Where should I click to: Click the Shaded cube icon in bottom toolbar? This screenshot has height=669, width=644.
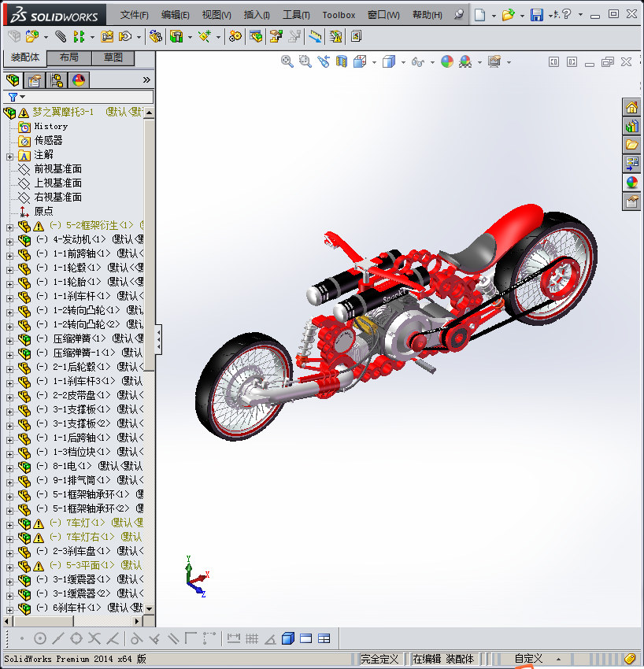point(288,639)
